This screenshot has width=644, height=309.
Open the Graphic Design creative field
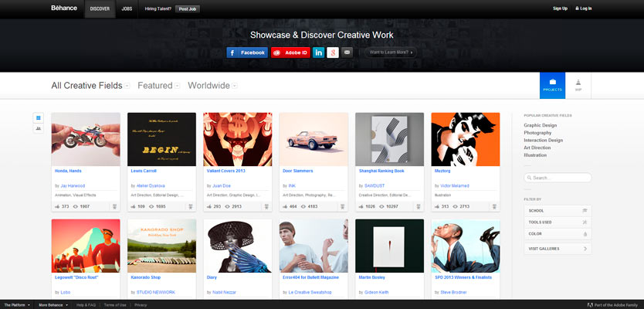(540, 125)
